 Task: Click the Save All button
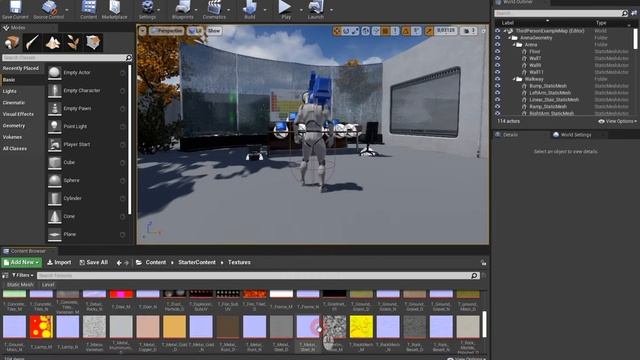click(x=93, y=262)
